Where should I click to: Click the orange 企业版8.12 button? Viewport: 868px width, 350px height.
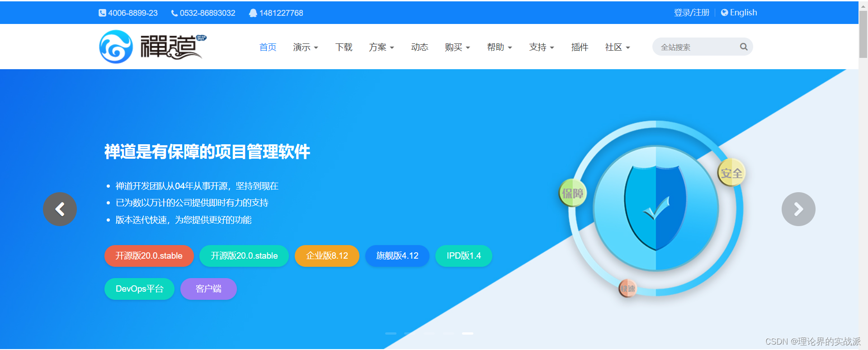(x=327, y=256)
